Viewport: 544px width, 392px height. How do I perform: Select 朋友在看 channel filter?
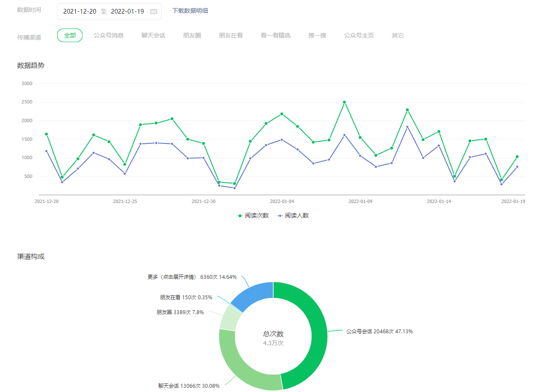click(x=231, y=35)
